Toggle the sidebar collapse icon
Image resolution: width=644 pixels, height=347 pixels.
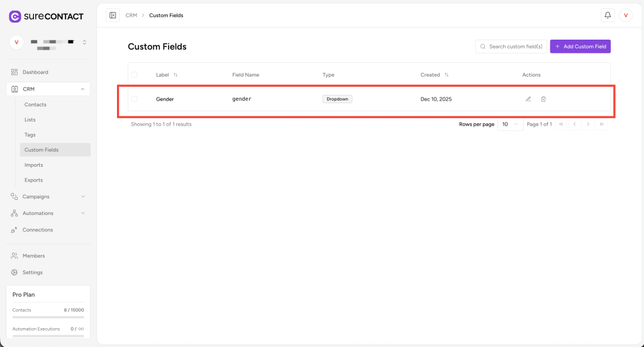tap(113, 15)
